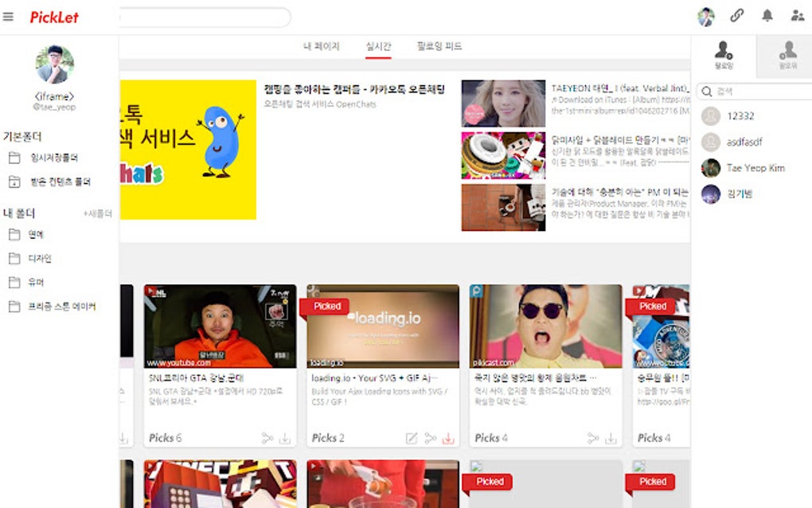Viewport: 812px width, 508px height.
Task: Click the download-folder icon beside 받은 컨텐츠 폴더
Action: (x=14, y=182)
